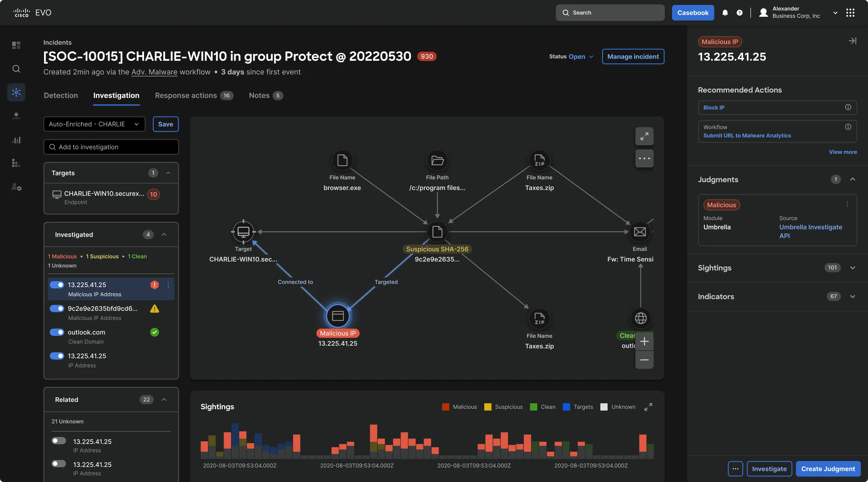Open Auto-Enriched - CHARLIE dropdown

pyautogui.click(x=94, y=124)
